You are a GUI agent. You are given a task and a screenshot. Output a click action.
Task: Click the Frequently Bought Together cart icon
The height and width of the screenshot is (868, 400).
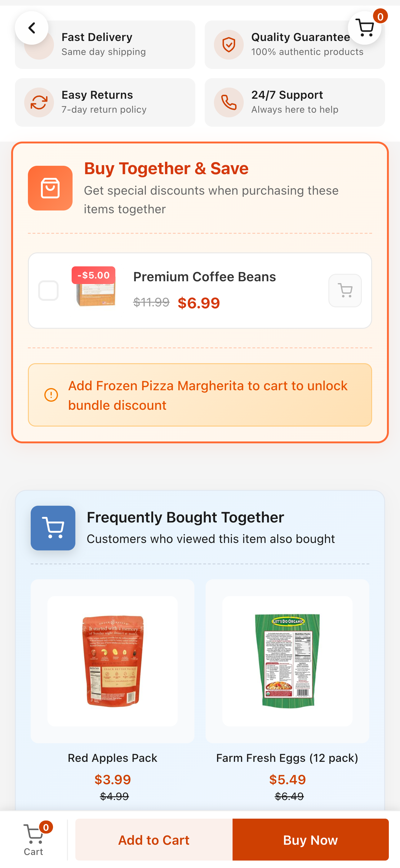[x=53, y=528]
